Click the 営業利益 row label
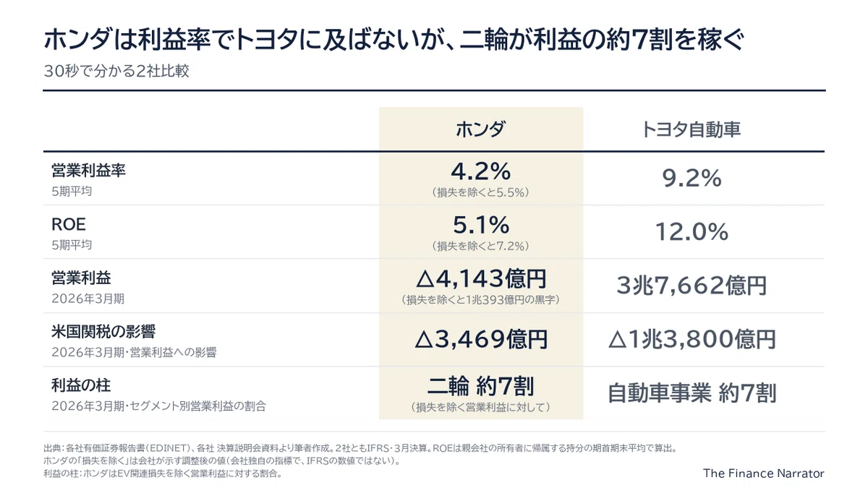This screenshot has height=488, width=868. 81,278
